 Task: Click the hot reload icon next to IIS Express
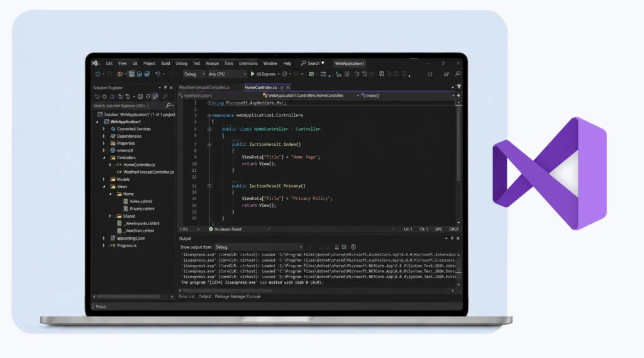tap(285, 74)
